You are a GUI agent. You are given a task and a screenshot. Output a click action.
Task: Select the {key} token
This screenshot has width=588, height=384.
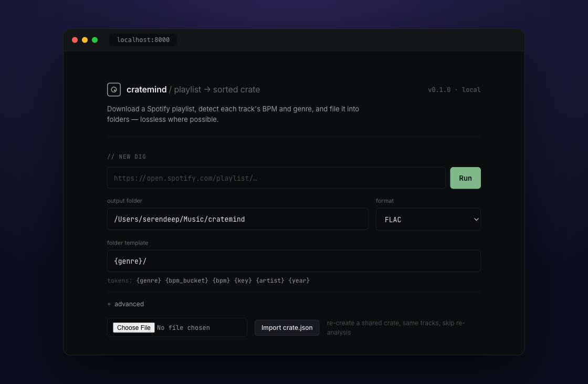243,281
